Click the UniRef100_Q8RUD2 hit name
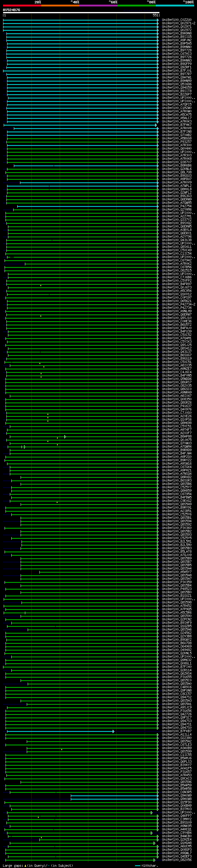 pyautogui.click(x=176, y=477)
